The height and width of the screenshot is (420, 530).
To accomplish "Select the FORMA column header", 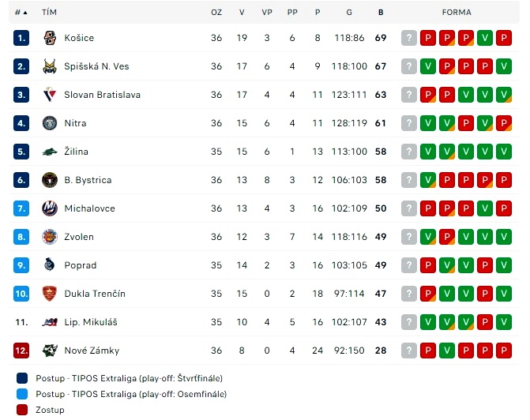I will 457,13.
